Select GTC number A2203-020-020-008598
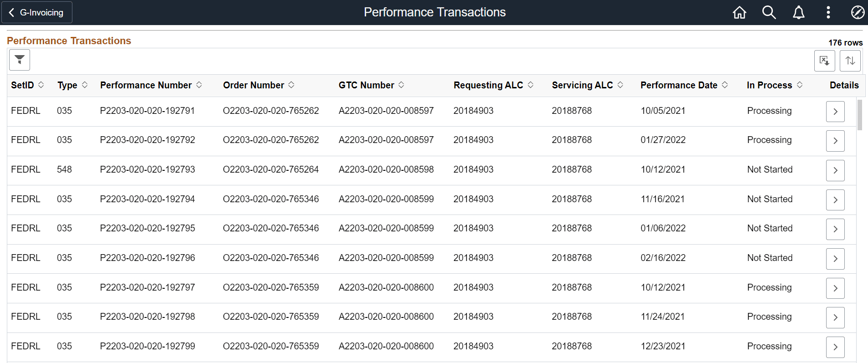This screenshot has height=363, width=868. tap(386, 169)
